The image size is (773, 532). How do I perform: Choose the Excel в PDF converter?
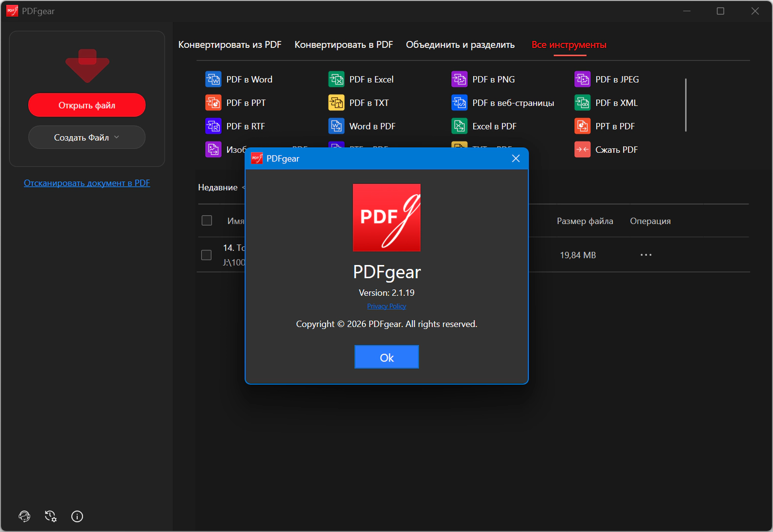point(484,126)
